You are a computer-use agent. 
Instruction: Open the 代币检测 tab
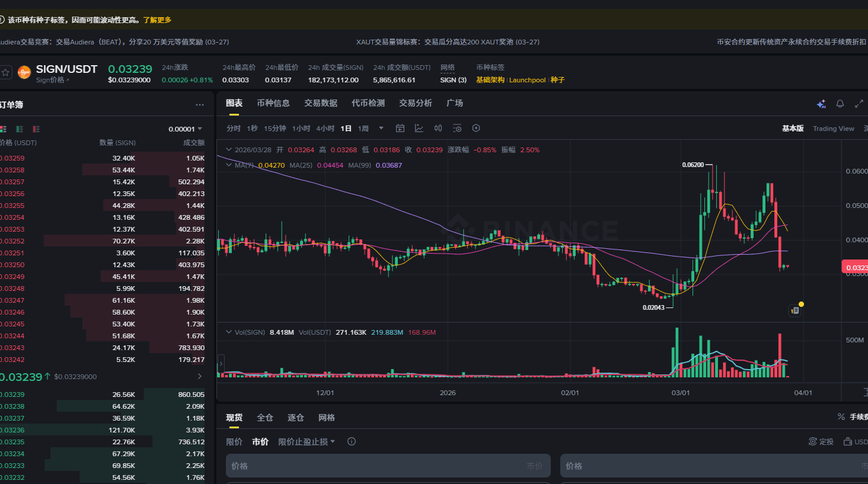pos(368,103)
